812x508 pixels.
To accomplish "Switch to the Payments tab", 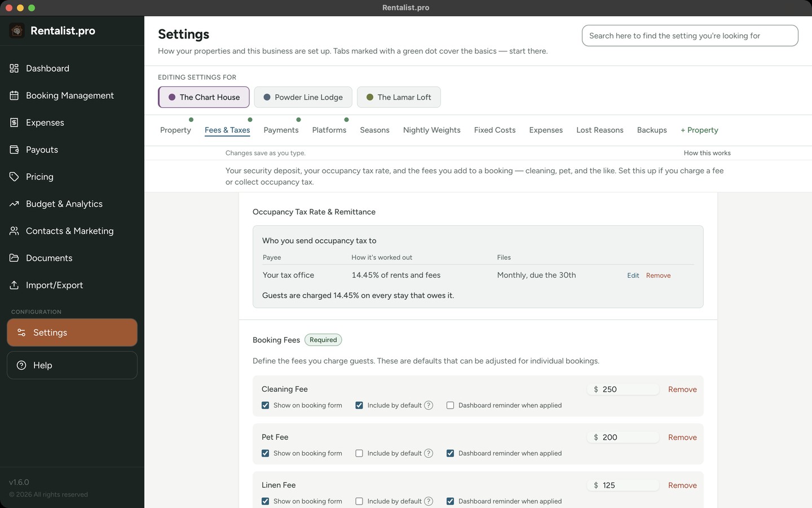I will (x=281, y=130).
